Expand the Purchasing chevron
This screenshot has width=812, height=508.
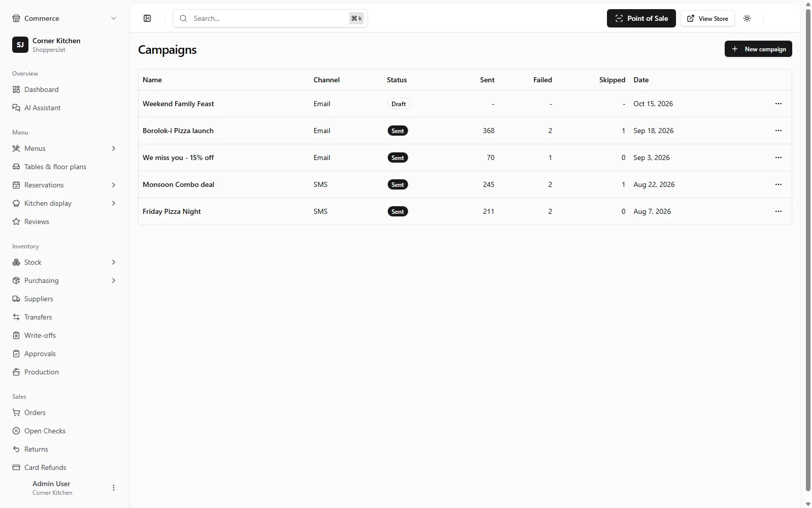(114, 280)
